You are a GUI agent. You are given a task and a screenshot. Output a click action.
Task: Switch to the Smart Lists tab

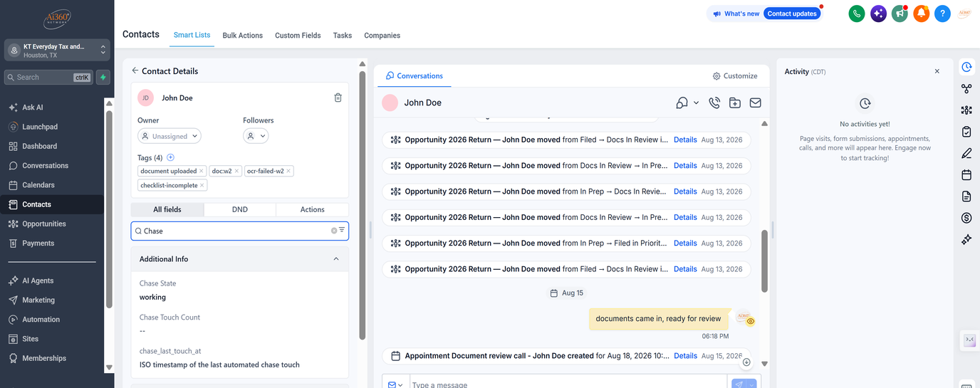(x=192, y=35)
